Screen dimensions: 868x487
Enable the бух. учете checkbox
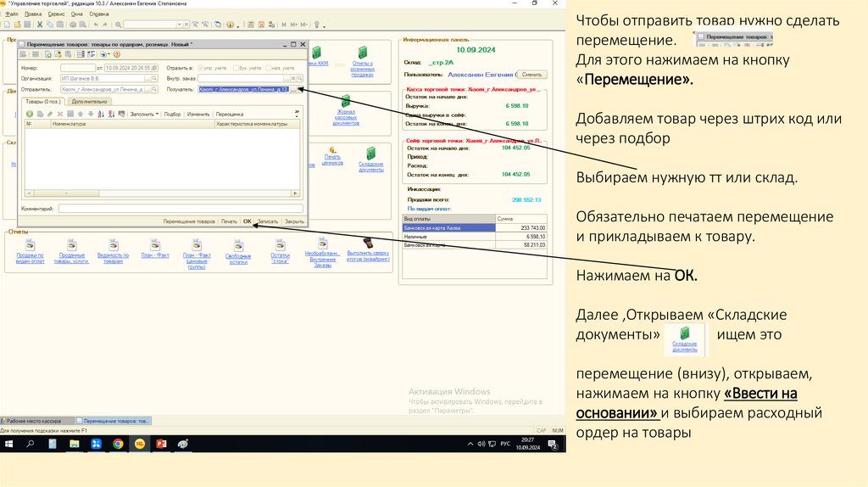coord(235,67)
